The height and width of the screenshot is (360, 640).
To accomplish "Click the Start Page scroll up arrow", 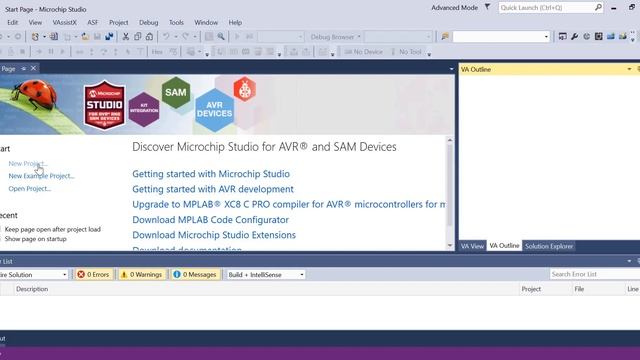I will 450,140.
